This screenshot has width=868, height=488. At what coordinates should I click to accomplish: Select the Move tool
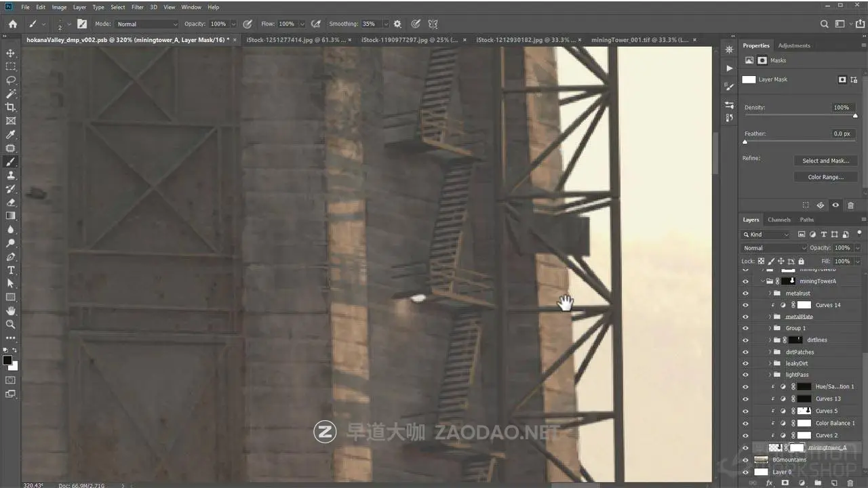pos(11,53)
